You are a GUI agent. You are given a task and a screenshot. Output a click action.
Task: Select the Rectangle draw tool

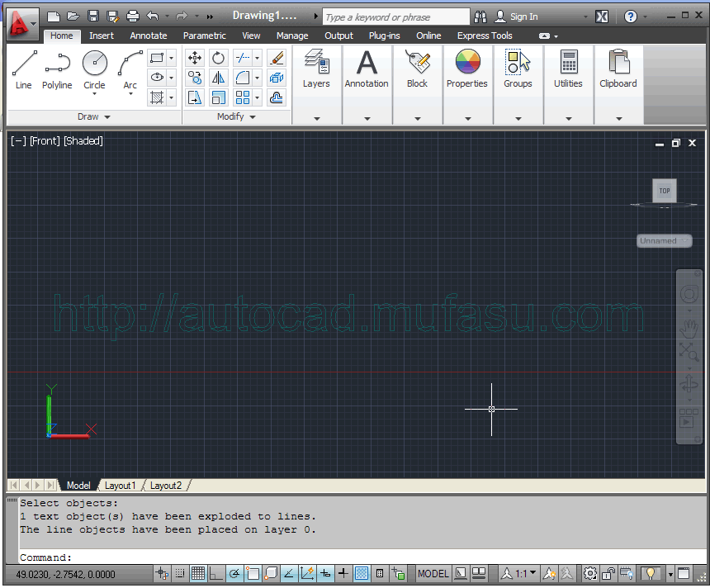(157, 58)
